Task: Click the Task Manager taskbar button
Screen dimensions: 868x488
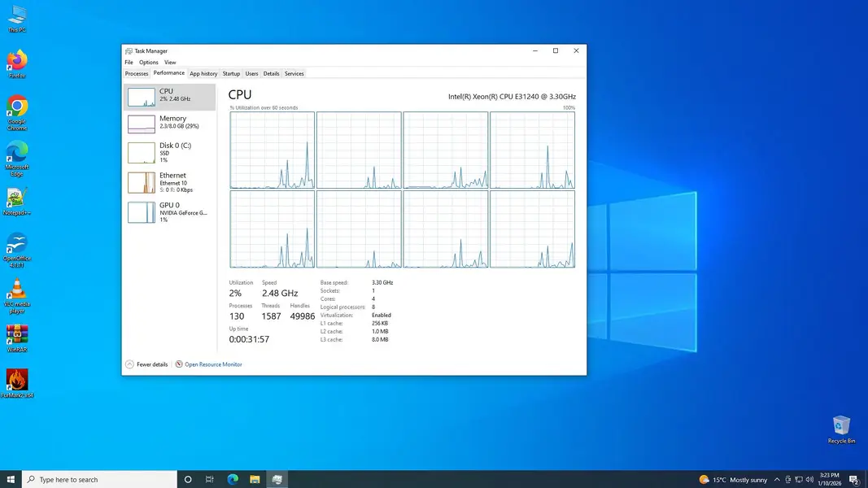Action: coord(277,479)
